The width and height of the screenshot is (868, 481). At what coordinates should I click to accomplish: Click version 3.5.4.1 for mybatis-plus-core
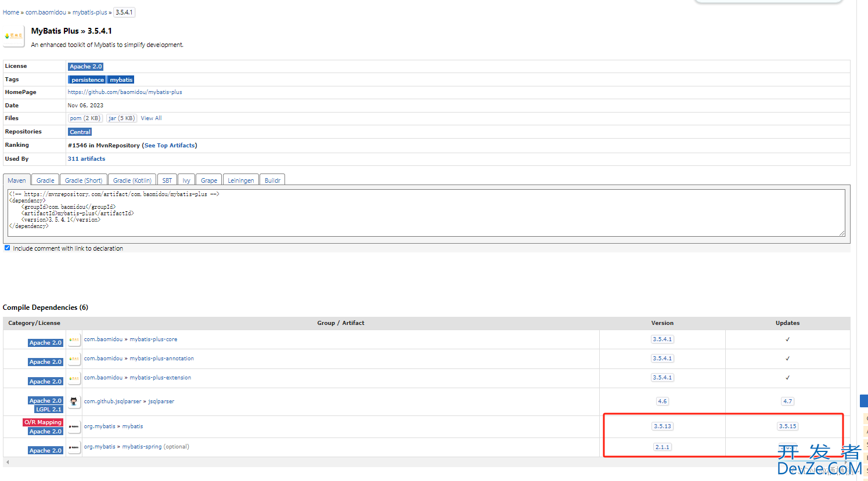pyautogui.click(x=662, y=339)
